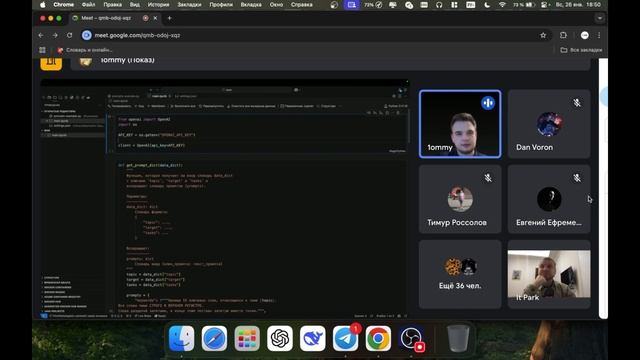Click the speaking indicator on Tommy's tile
This screenshot has width=640, height=360.
[488, 103]
